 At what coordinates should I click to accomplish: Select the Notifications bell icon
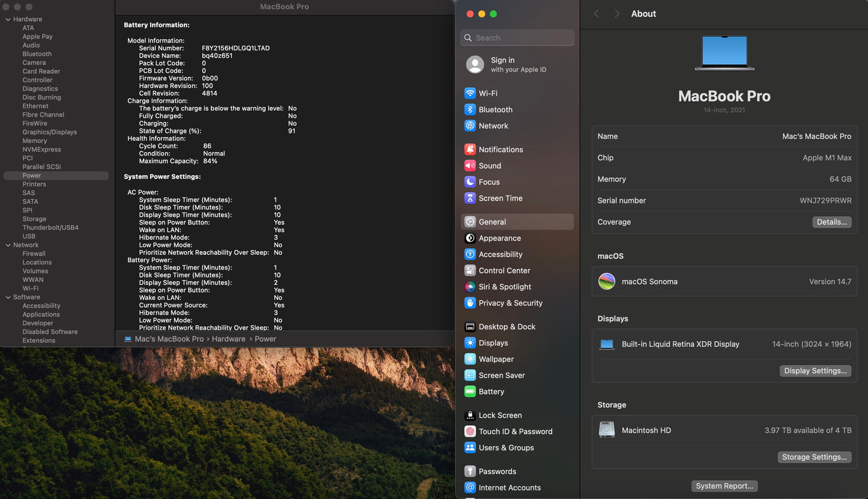470,150
